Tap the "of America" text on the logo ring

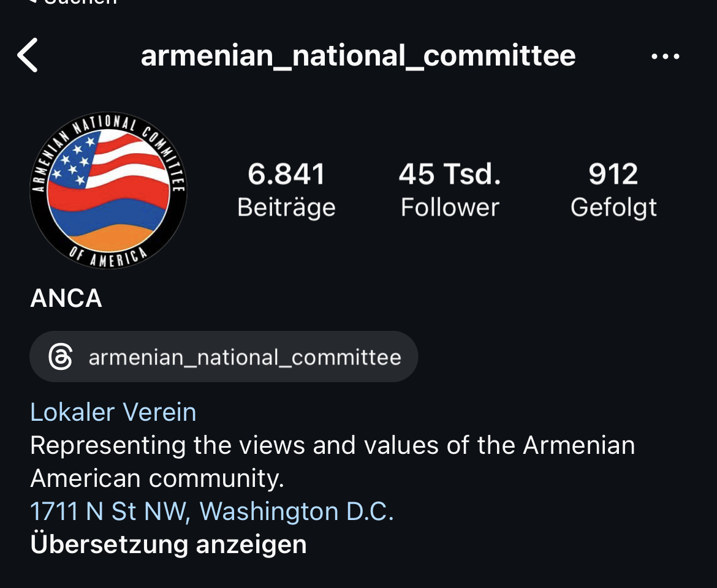[x=109, y=257]
